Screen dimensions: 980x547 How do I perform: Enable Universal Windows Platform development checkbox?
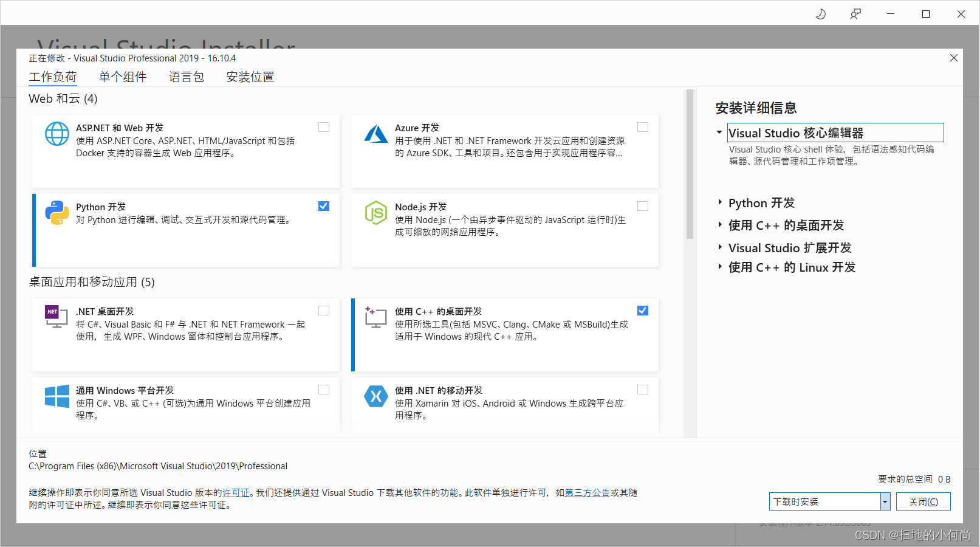coord(324,390)
